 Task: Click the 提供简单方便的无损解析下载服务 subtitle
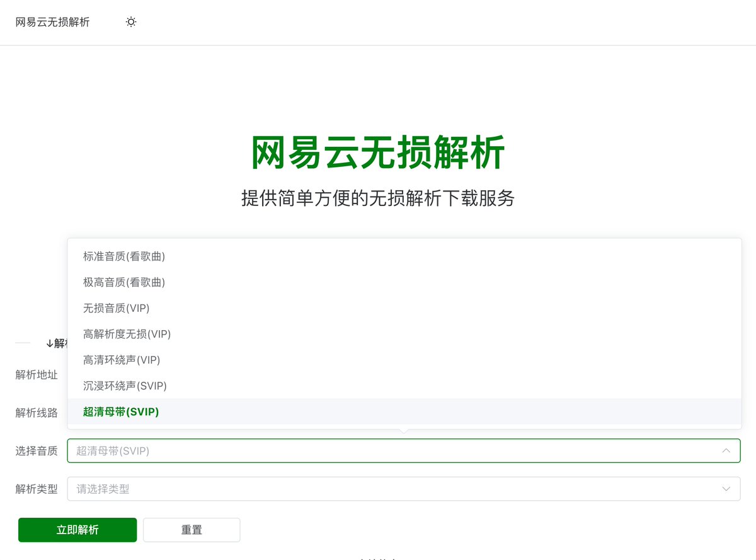[x=378, y=198]
